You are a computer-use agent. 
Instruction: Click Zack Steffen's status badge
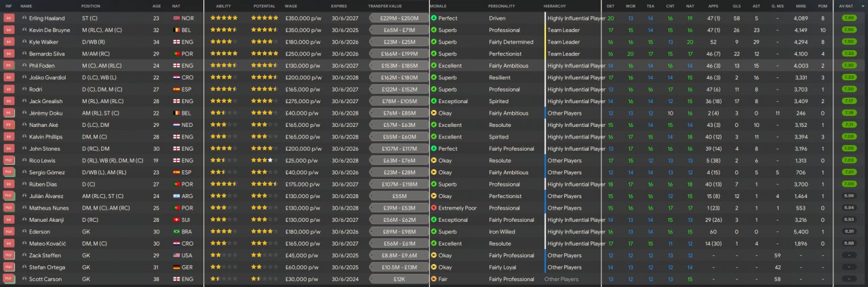pos(9,255)
